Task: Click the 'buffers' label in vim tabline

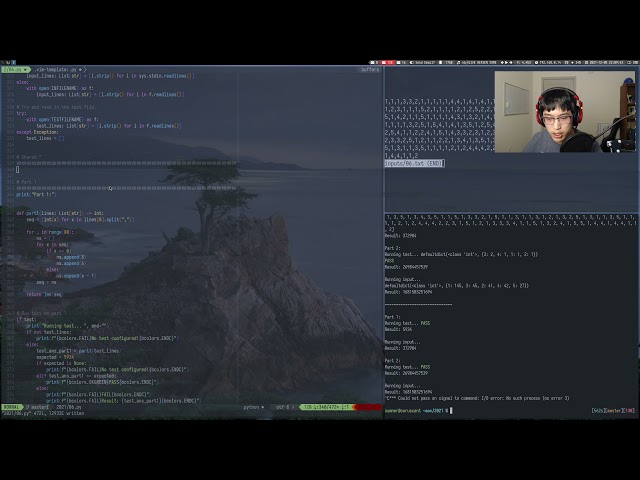Action: click(x=370, y=70)
